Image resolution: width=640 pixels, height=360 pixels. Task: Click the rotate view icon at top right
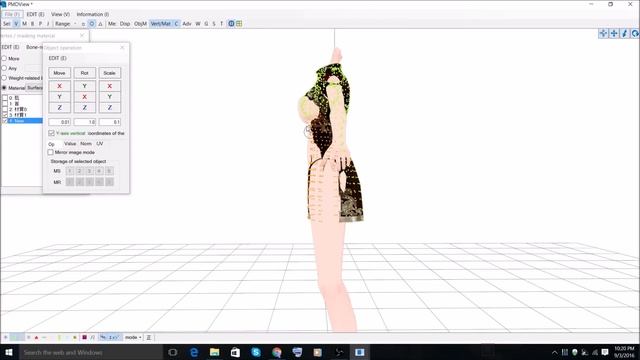635,33
